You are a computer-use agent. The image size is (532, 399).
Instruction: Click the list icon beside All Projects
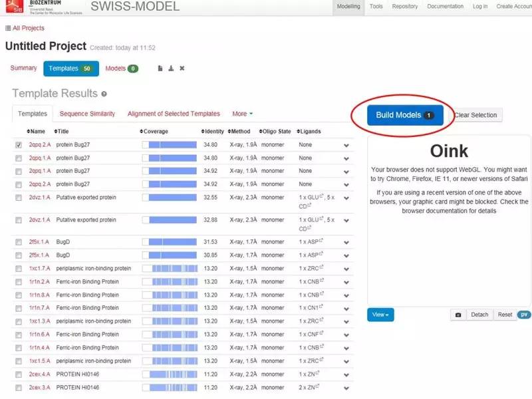tap(8, 28)
